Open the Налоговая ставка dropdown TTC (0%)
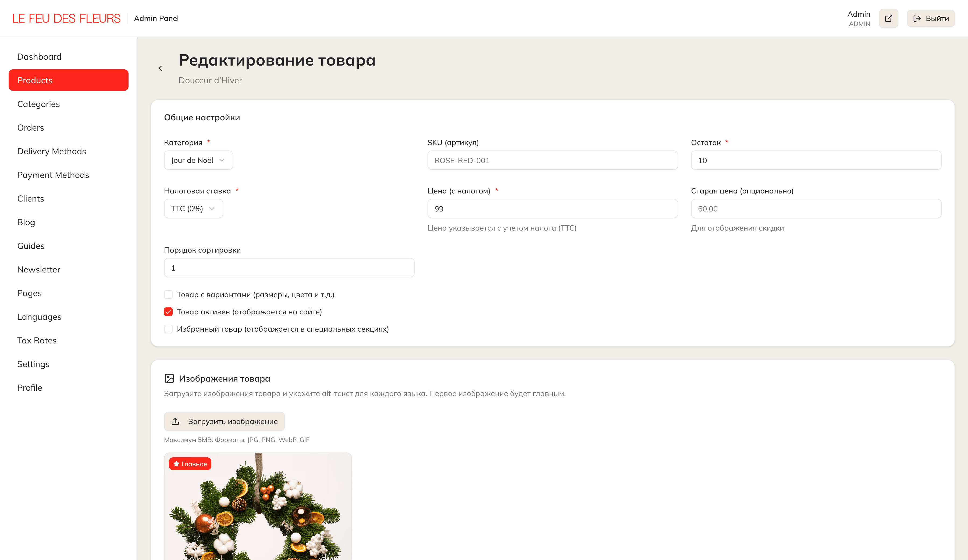The height and width of the screenshot is (560, 968). click(193, 209)
